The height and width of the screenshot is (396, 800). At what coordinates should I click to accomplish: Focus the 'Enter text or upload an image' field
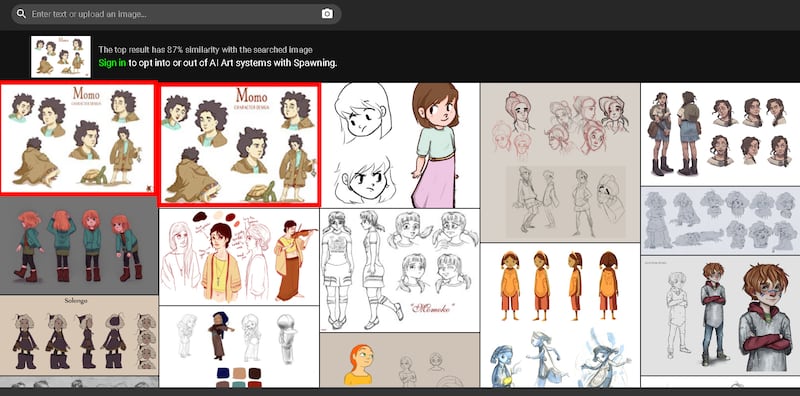(x=175, y=14)
